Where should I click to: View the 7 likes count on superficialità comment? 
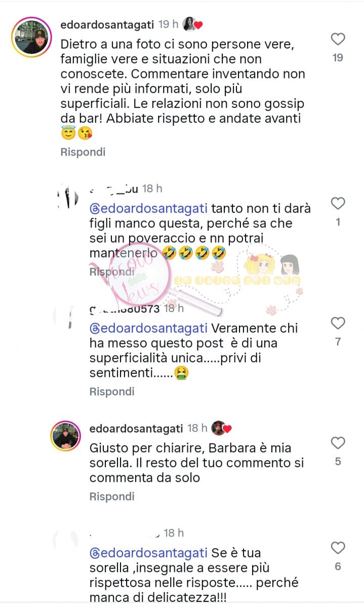(338, 342)
